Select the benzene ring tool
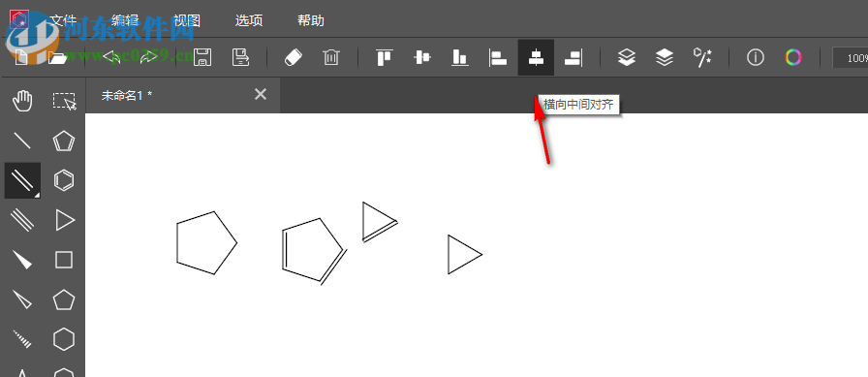The width and height of the screenshot is (868, 377). [x=64, y=180]
